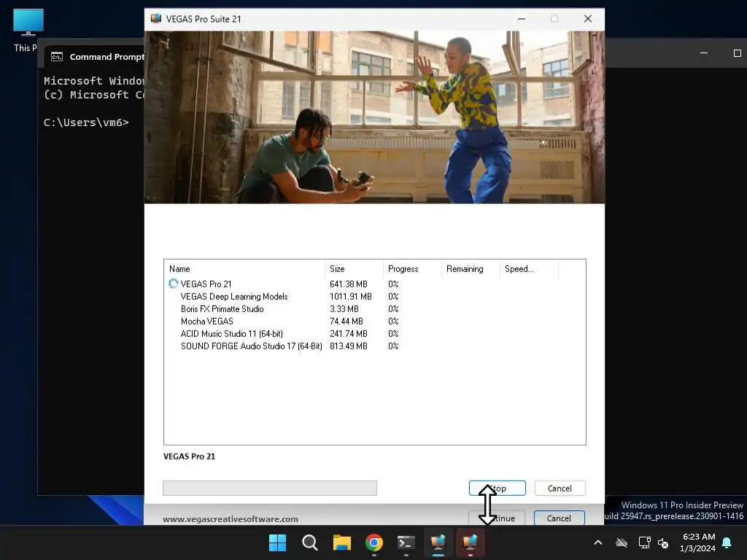Switch to the first VEGAS installer taskbar icon
Image resolution: width=747 pixels, height=560 pixels.
coord(438,542)
